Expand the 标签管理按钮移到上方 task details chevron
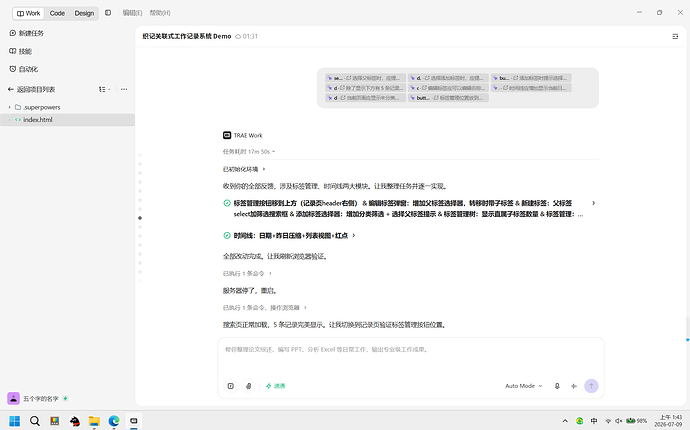 (593, 203)
